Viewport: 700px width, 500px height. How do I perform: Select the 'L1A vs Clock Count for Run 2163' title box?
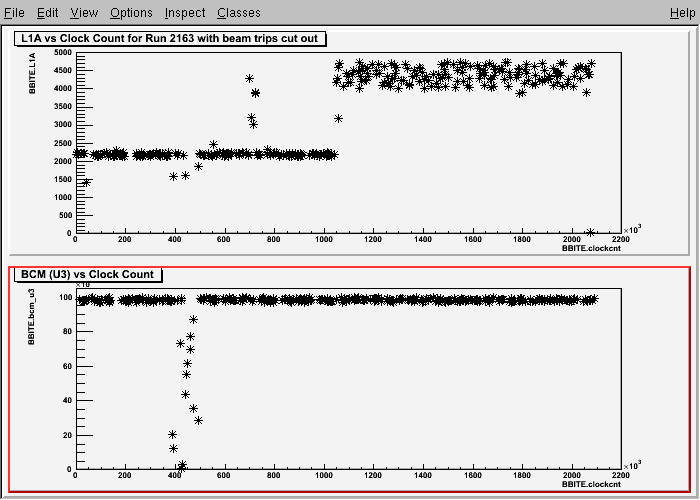tap(170, 38)
